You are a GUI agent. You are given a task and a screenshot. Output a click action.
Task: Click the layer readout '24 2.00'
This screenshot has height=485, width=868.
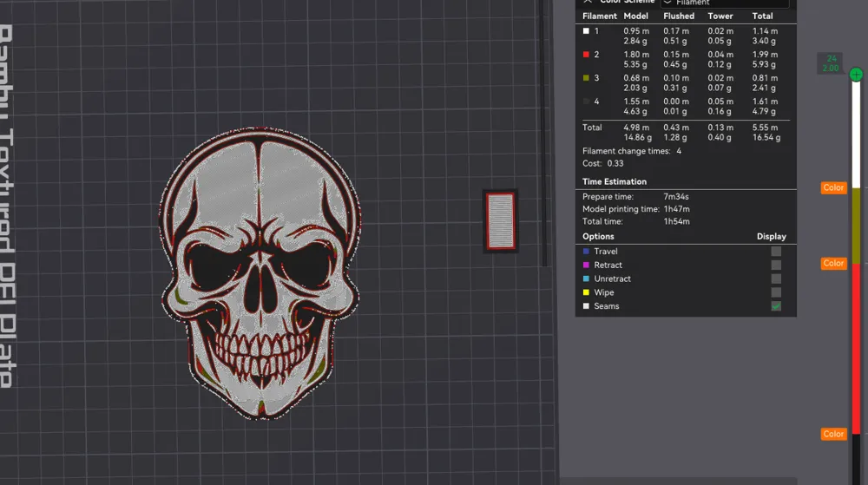pos(831,63)
